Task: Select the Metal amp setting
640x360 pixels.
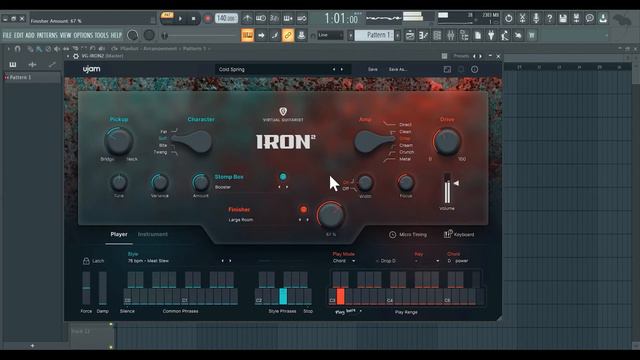Action: point(405,159)
